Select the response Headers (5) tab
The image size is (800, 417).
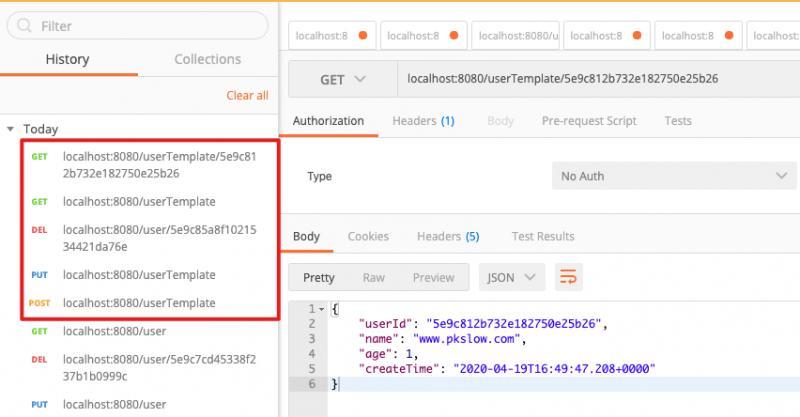click(448, 236)
